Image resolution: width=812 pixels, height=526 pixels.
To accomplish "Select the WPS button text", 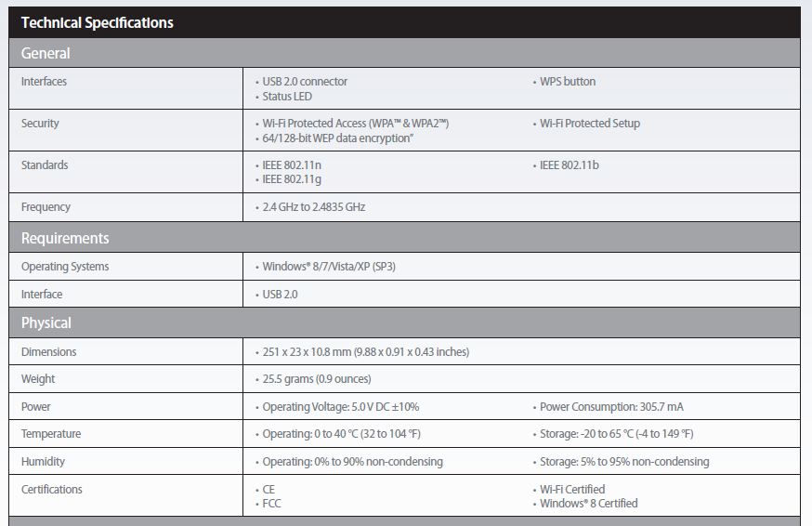I will 568,82.
